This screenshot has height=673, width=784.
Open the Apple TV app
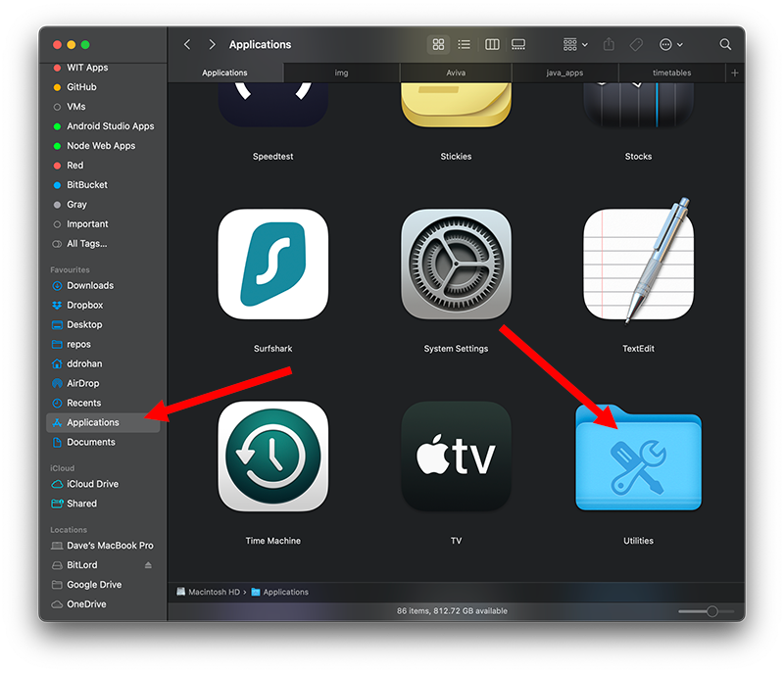[x=456, y=457]
